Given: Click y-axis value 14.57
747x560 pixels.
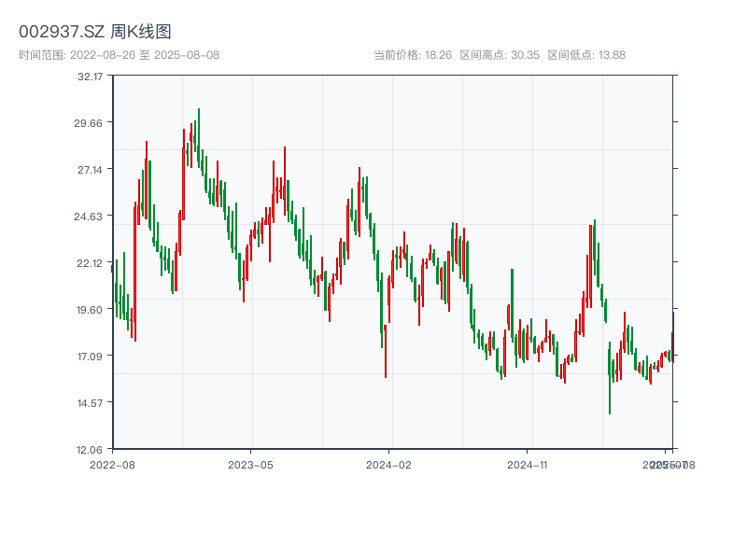Looking at the screenshot, I should coord(90,403).
